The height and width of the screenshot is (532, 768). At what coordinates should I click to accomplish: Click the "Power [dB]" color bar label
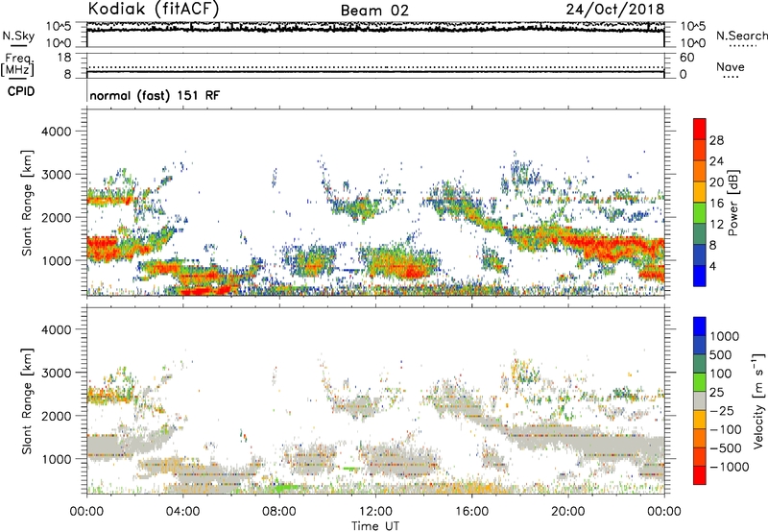point(732,203)
